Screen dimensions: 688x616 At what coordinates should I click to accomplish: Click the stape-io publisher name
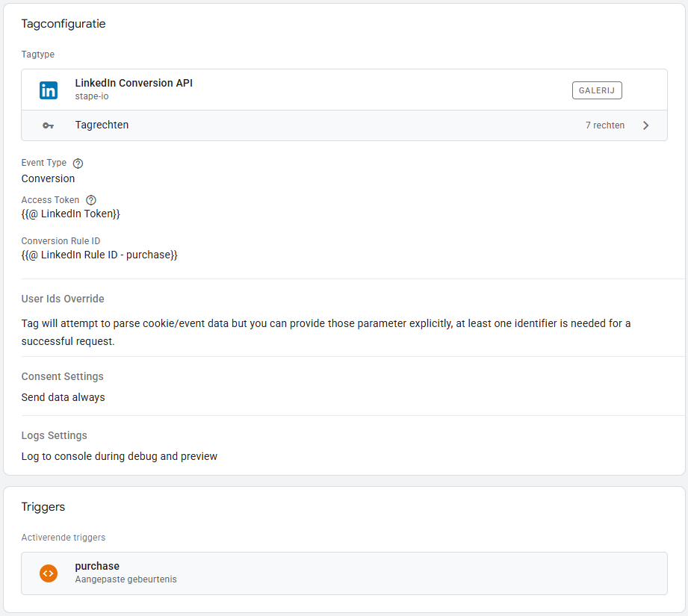[92, 97]
